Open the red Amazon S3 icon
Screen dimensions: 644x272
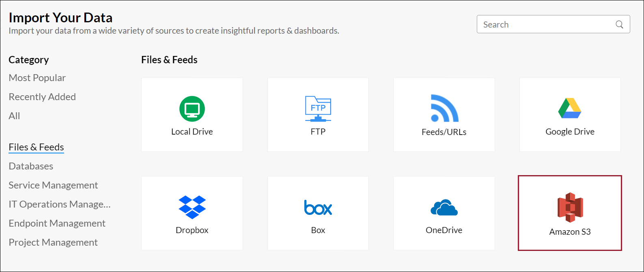(x=570, y=207)
